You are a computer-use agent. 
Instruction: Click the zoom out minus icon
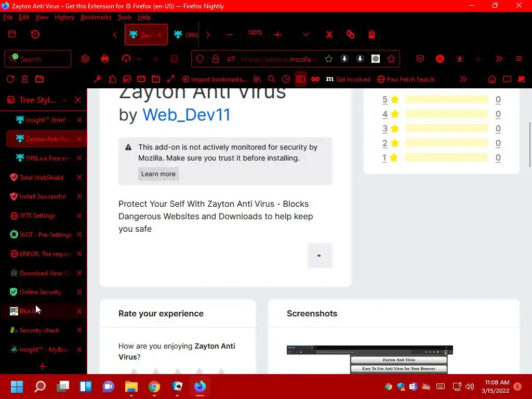230,35
